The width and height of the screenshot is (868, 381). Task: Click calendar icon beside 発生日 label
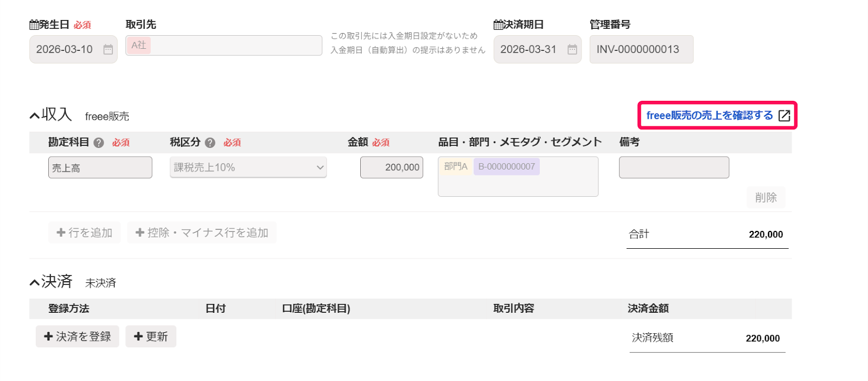(x=34, y=24)
